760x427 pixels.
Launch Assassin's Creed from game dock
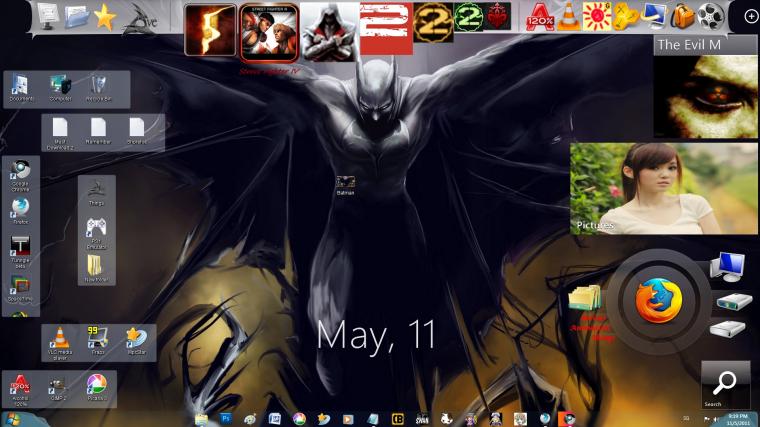[x=330, y=32]
